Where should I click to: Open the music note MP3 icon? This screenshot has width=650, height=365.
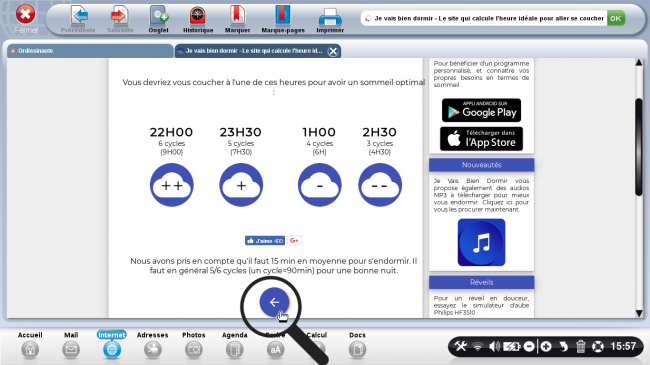click(481, 243)
